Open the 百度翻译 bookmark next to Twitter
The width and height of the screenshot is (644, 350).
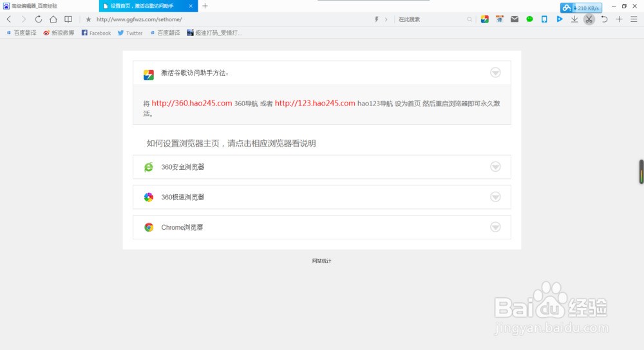point(165,33)
